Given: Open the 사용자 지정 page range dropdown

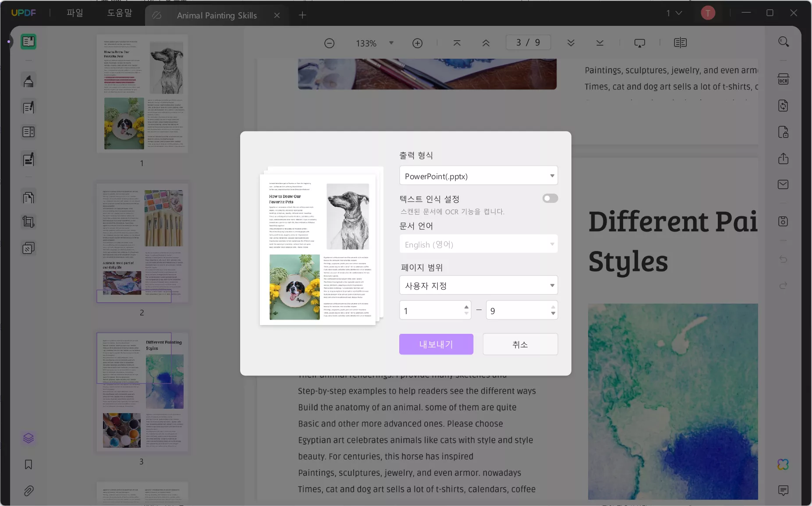Looking at the screenshot, I should pos(479,285).
